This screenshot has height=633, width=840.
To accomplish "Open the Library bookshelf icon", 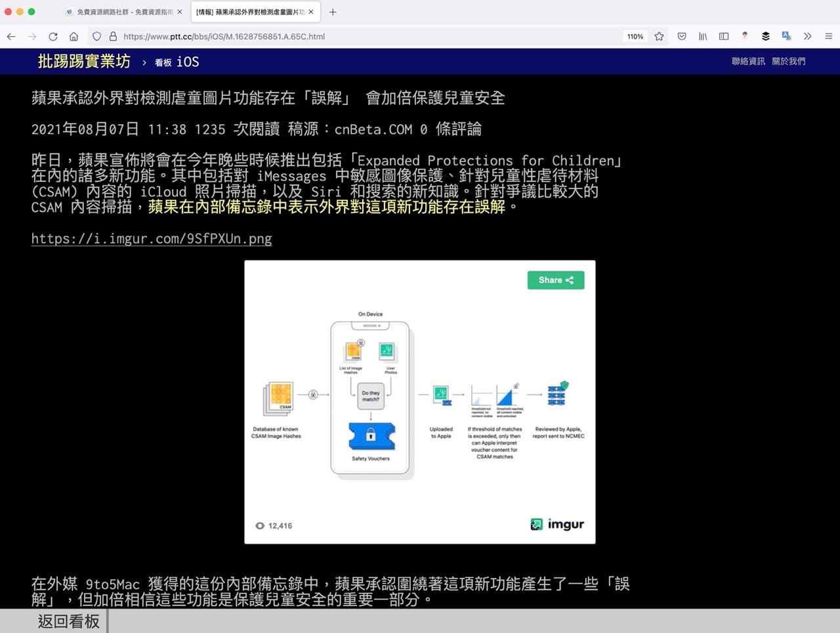I will click(x=703, y=37).
